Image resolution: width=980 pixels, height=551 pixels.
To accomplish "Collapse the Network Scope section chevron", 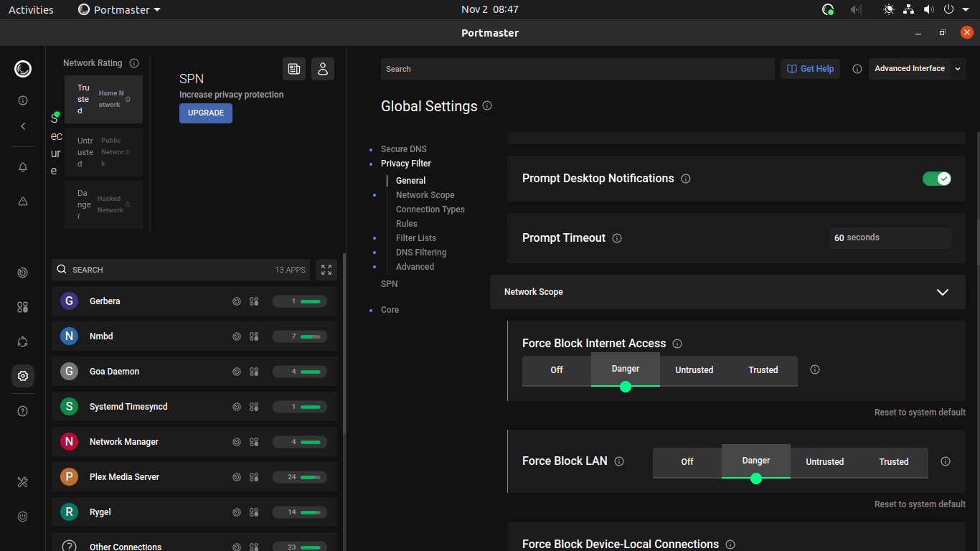I will coord(942,292).
